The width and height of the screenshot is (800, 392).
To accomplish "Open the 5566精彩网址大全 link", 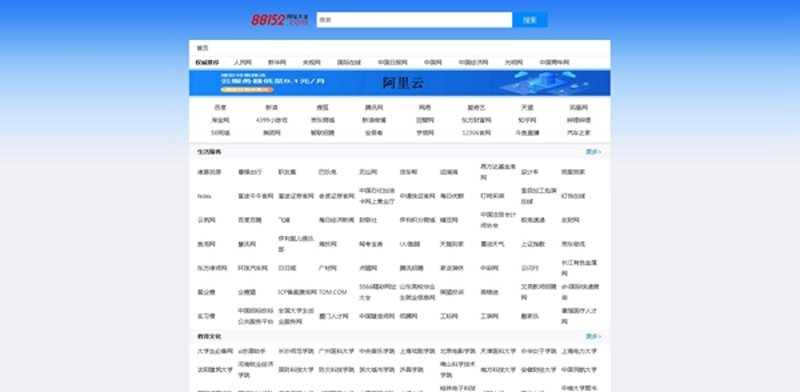I will tap(377, 292).
